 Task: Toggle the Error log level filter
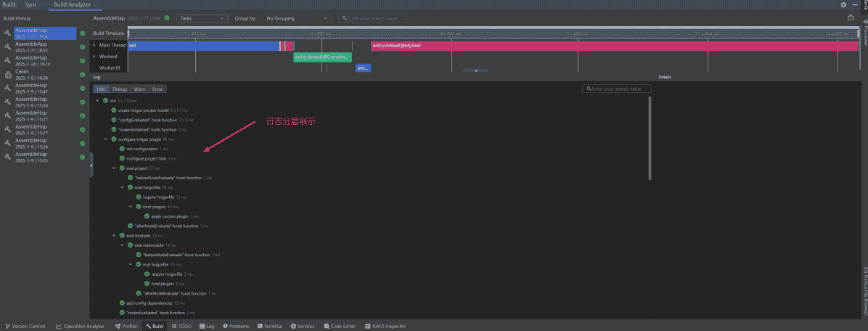click(157, 89)
